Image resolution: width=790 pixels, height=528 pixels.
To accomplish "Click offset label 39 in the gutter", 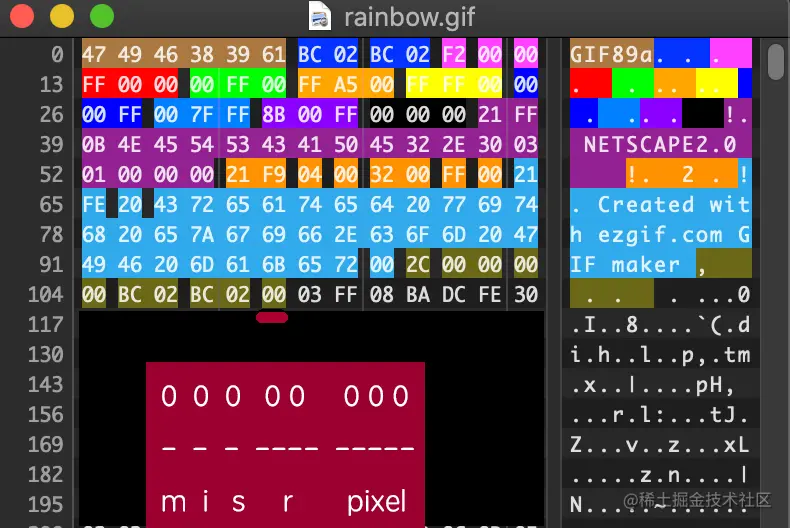I will pyautogui.click(x=51, y=145).
